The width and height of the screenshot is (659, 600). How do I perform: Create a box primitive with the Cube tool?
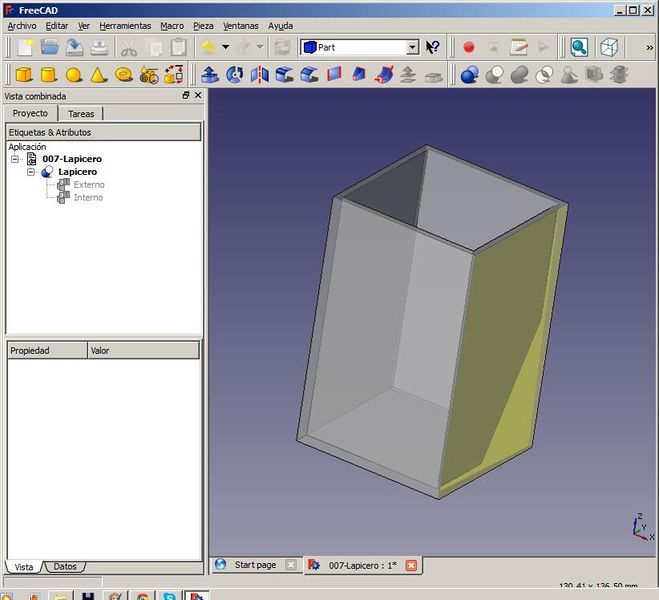pos(24,75)
